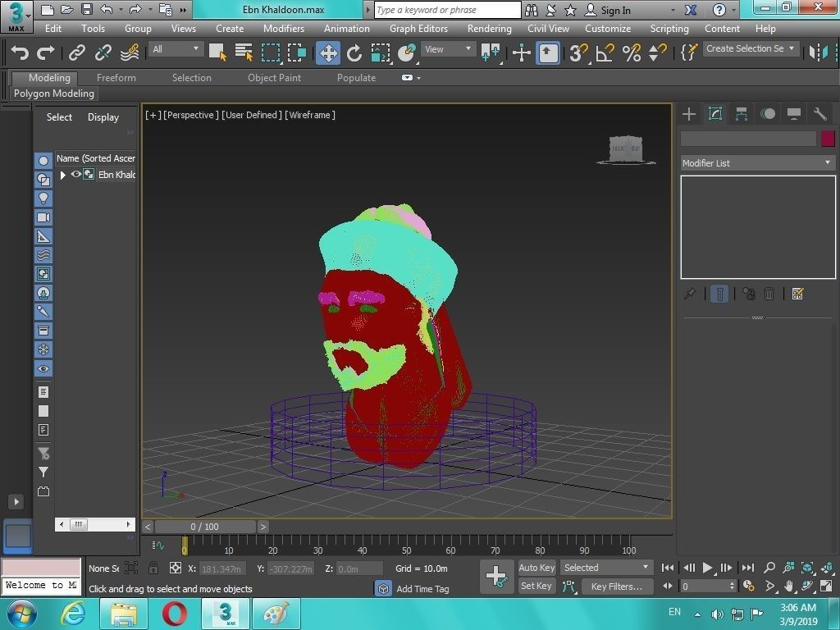Switch to the Freeform ribbon tab

(116, 78)
